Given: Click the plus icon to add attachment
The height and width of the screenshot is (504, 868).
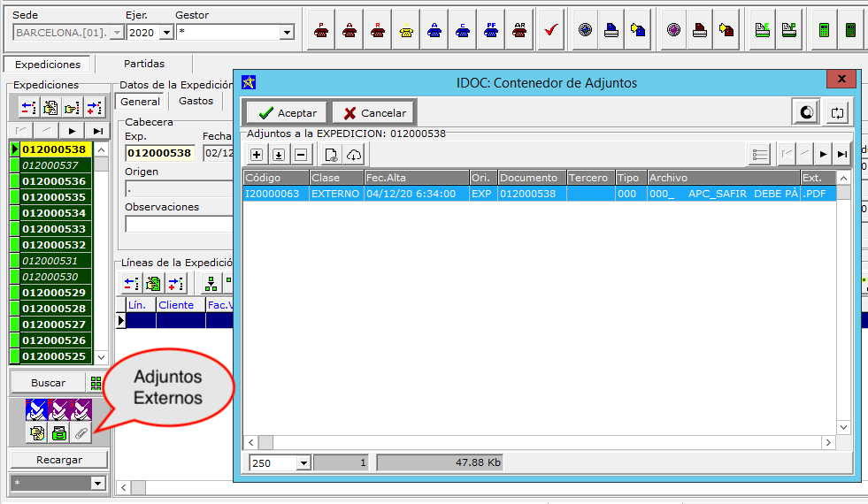Looking at the screenshot, I should click(257, 155).
